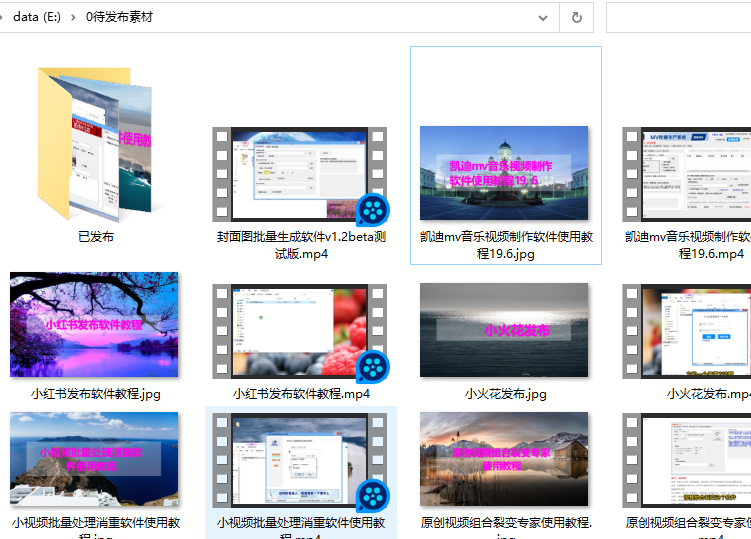Select 凯迪mv音乐视频制作软件 19.6.mp4 video thumbnail
Screen dimensions: 751x539
coord(686,174)
